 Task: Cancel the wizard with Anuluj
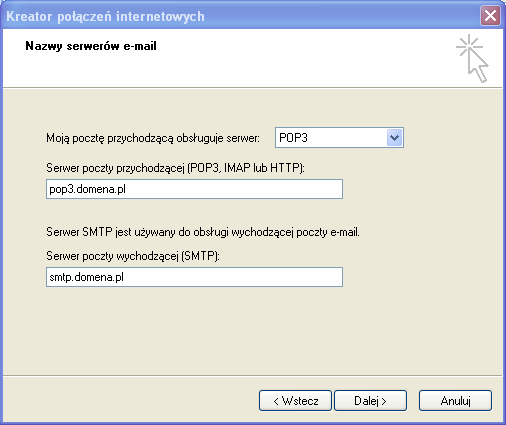[455, 401]
